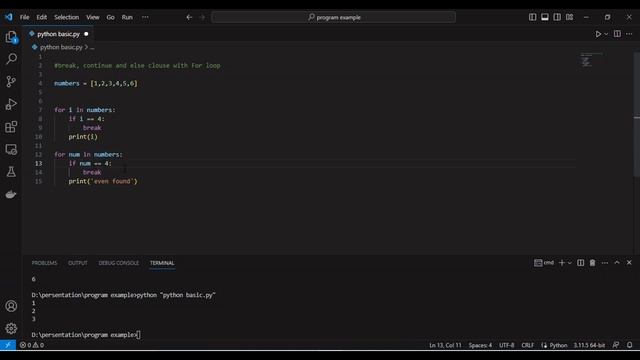The height and width of the screenshot is (360, 640).
Task: Show errors and warnings count
Action: (x=32, y=345)
